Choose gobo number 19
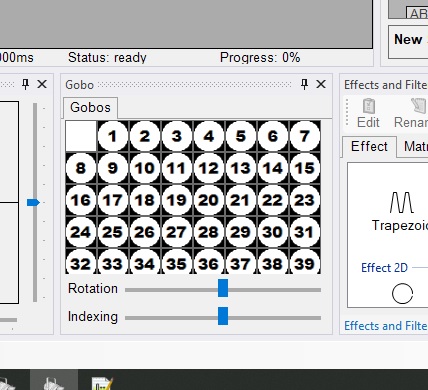Viewport: 428px width, 390px height. (177, 200)
